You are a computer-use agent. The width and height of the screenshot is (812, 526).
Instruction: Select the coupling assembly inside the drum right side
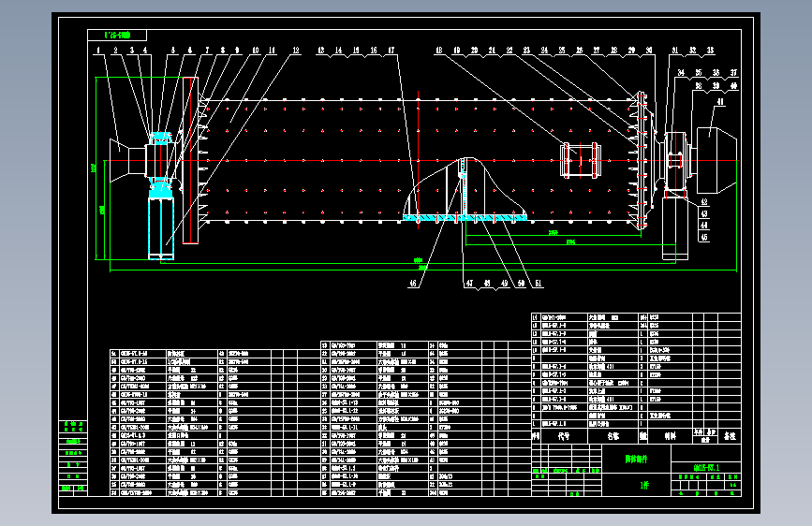(x=581, y=160)
